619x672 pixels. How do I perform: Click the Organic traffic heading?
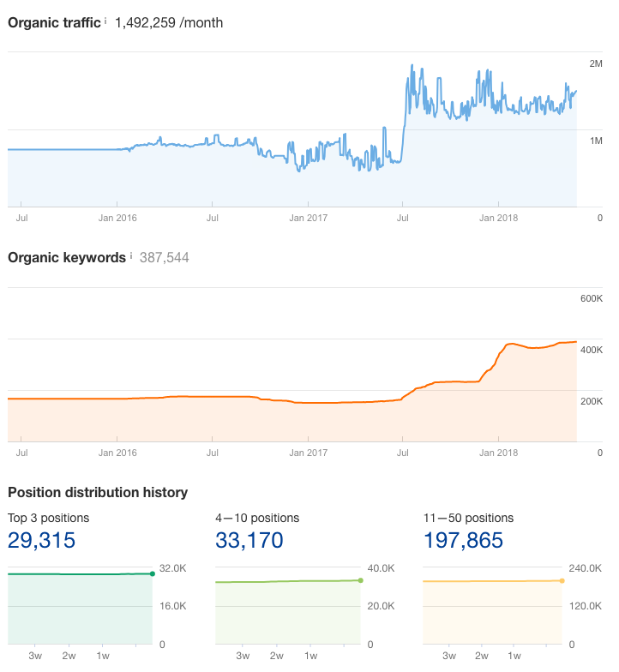54,22
